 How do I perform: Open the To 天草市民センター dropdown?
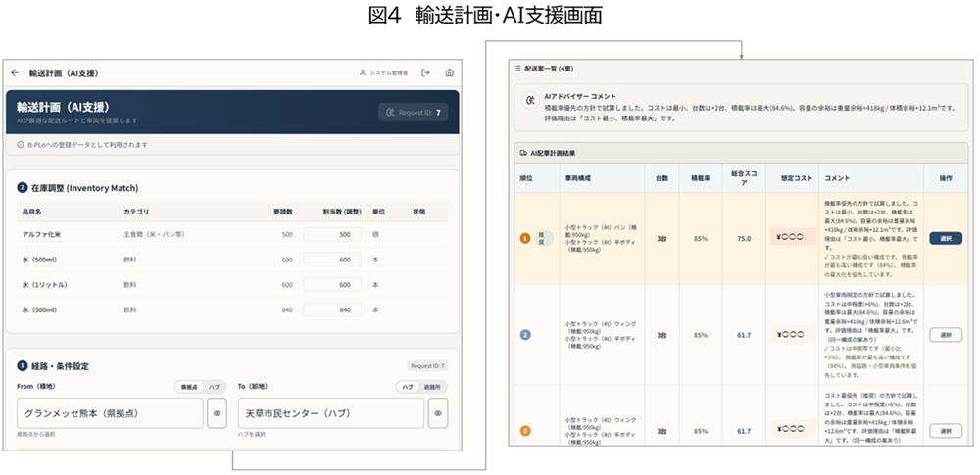[x=327, y=413]
